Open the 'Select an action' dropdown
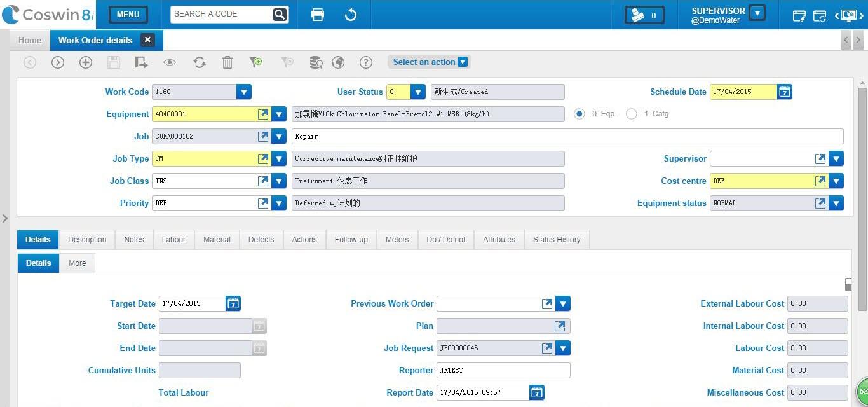The image size is (868, 407). coord(429,62)
